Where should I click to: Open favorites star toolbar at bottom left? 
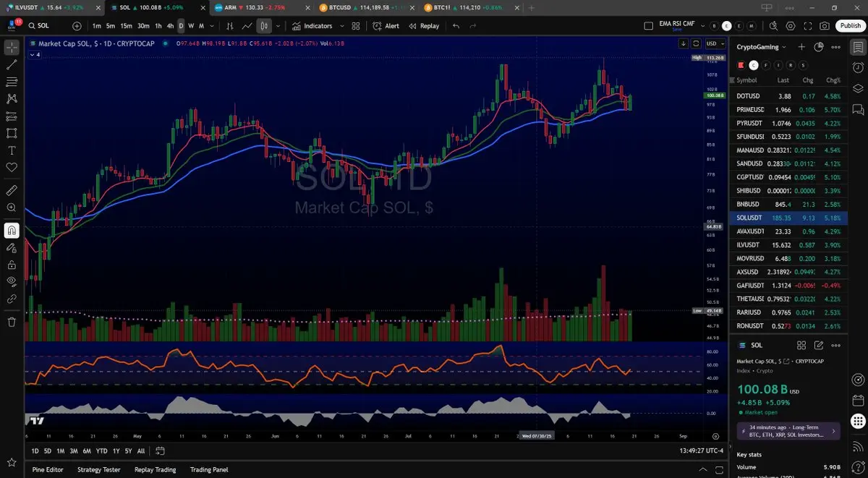click(x=12, y=461)
